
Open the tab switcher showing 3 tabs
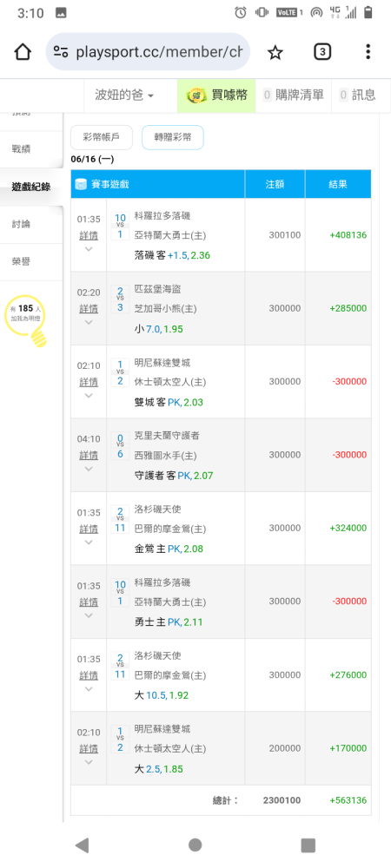coord(322,52)
